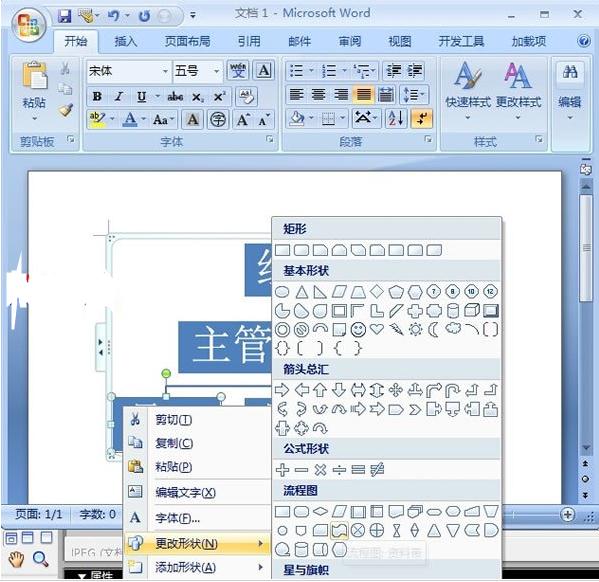The height and width of the screenshot is (582, 599).
Task: Toggle character shading A button
Action: click(193, 120)
